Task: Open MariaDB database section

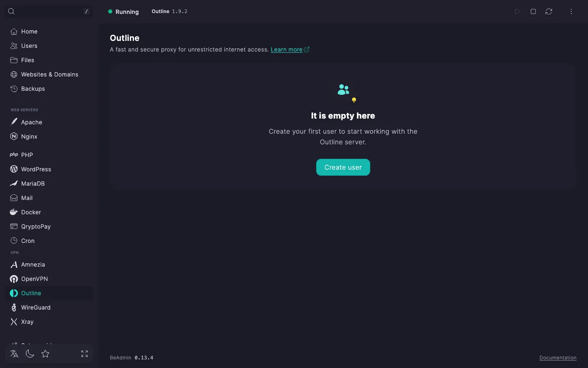Action: tap(49, 184)
